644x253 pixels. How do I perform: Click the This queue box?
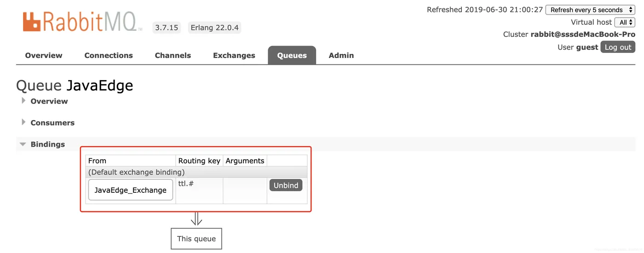pyautogui.click(x=196, y=239)
